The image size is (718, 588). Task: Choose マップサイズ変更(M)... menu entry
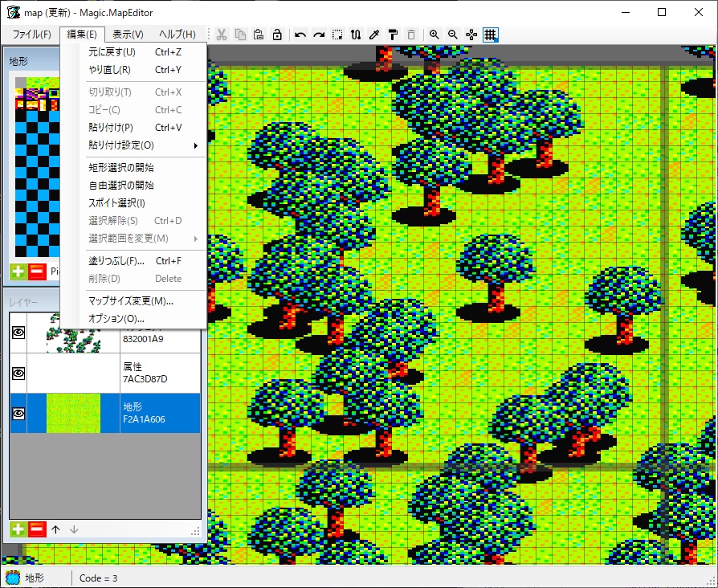coord(133,301)
